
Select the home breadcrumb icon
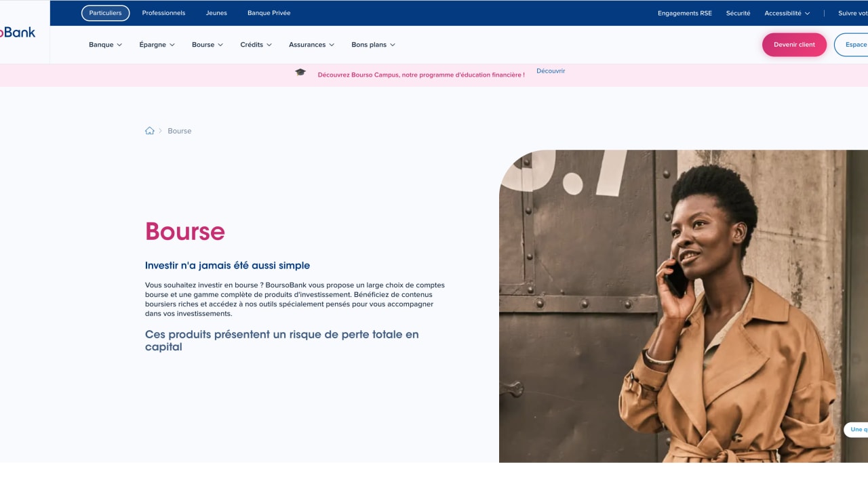tap(150, 130)
